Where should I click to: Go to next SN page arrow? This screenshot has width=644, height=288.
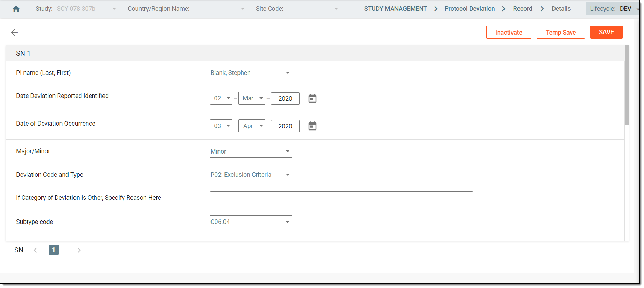point(79,250)
